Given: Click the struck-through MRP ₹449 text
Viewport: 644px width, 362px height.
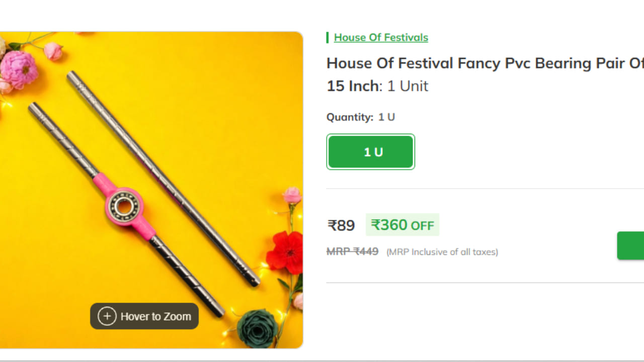Looking at the screenshot, I should (x=352, y=251).
